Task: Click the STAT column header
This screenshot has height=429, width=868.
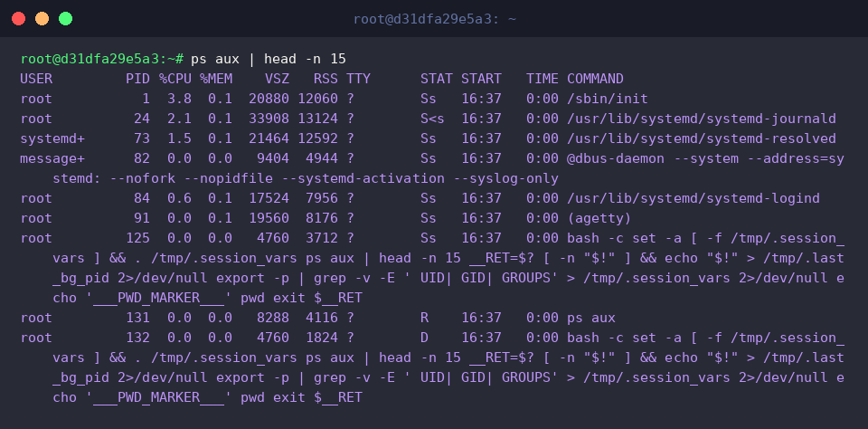Action: click(x=436, y=79)
